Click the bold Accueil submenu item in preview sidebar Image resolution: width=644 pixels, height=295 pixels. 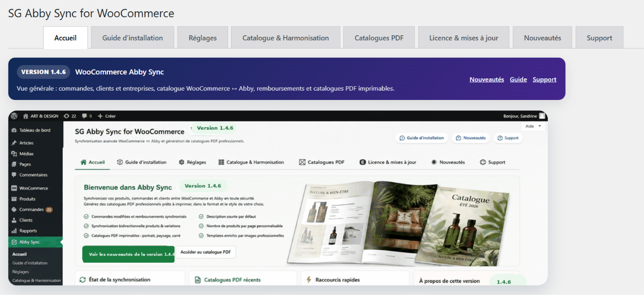20,254
